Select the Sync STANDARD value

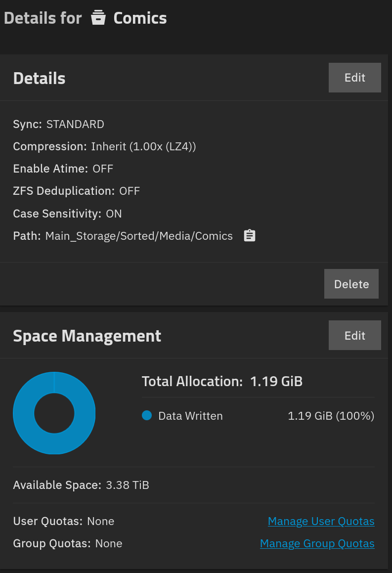pyautogui.click(x=75, y=124)
